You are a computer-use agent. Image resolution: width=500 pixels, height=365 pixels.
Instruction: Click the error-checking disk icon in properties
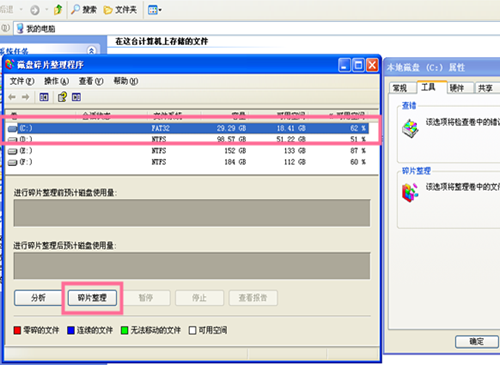coord(410,129)
